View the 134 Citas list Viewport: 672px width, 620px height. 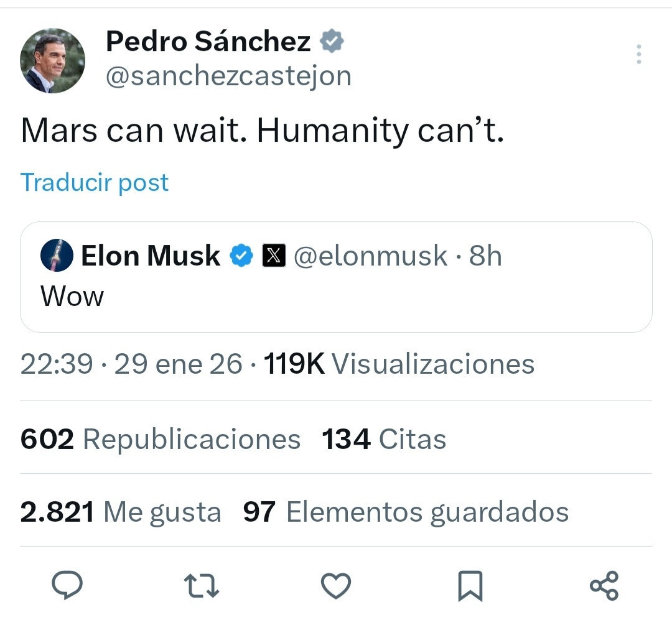(384, 440)
